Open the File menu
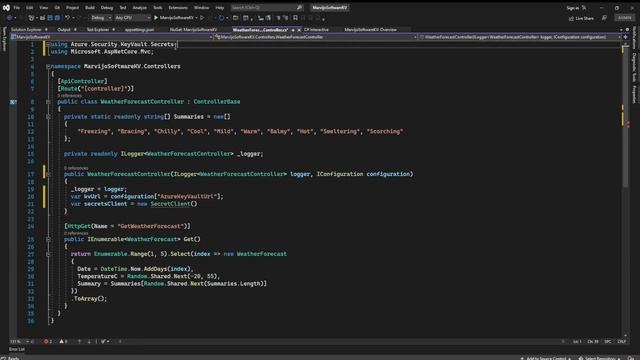The height and width of the screenshot is (360, 640). pos(17,8)
